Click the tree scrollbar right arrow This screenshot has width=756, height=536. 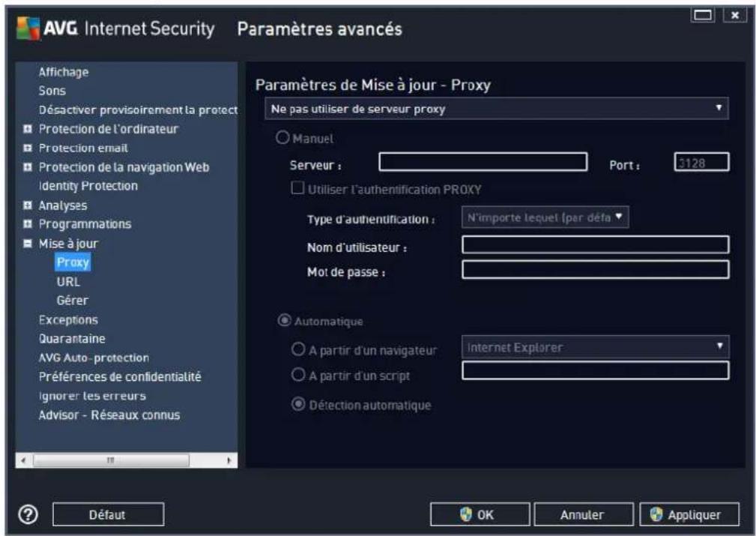pos(229,460)
